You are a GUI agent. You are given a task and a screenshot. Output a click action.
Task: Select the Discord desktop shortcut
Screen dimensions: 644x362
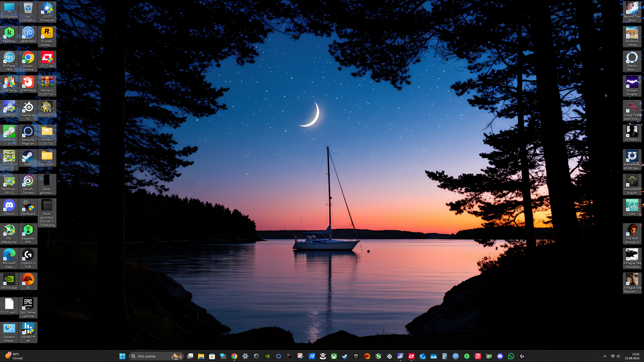(9, 208)
